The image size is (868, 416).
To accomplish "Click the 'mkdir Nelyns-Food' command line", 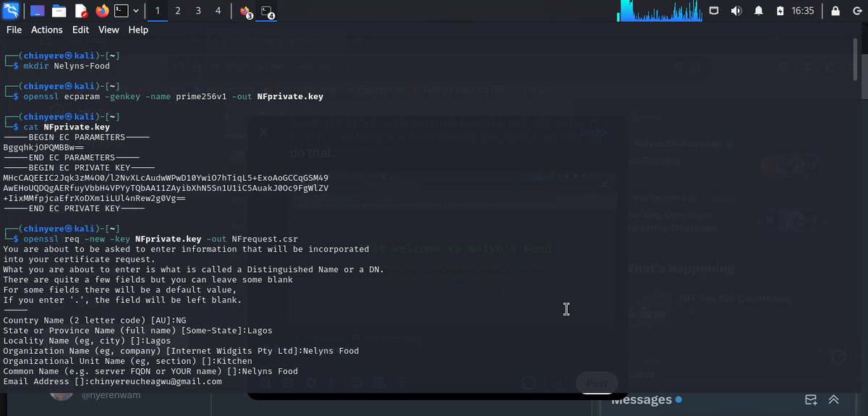I will click(x=67, y=66).
